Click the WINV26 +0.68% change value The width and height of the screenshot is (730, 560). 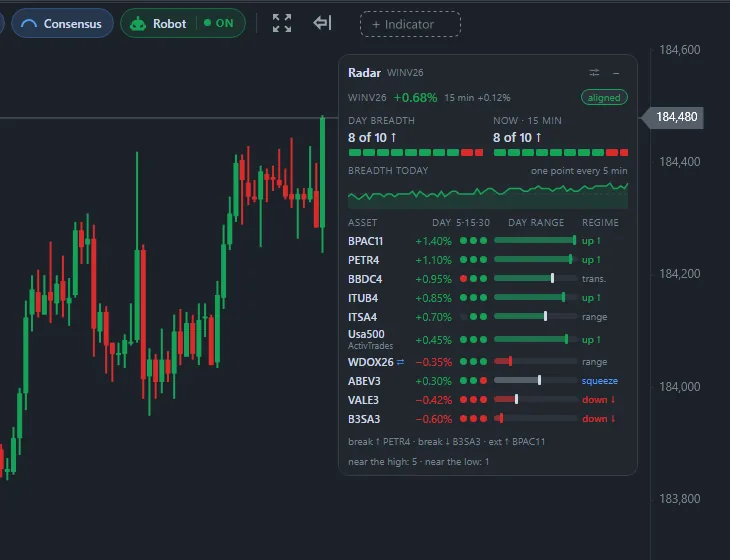[x=415, y=98]
